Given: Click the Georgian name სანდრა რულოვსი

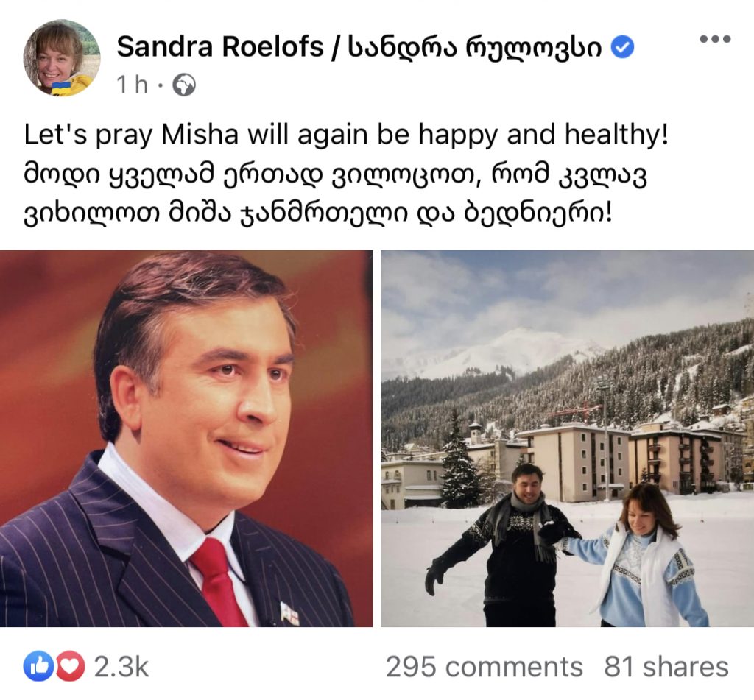Looking at the screenshot, I should pyautogui.click(x=474, y=47).
